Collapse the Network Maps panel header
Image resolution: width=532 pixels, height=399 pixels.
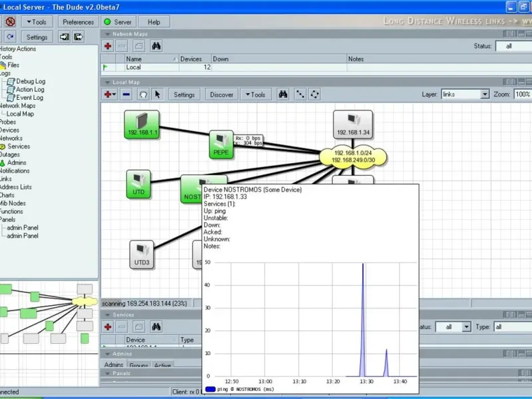[x=108, y=34]
